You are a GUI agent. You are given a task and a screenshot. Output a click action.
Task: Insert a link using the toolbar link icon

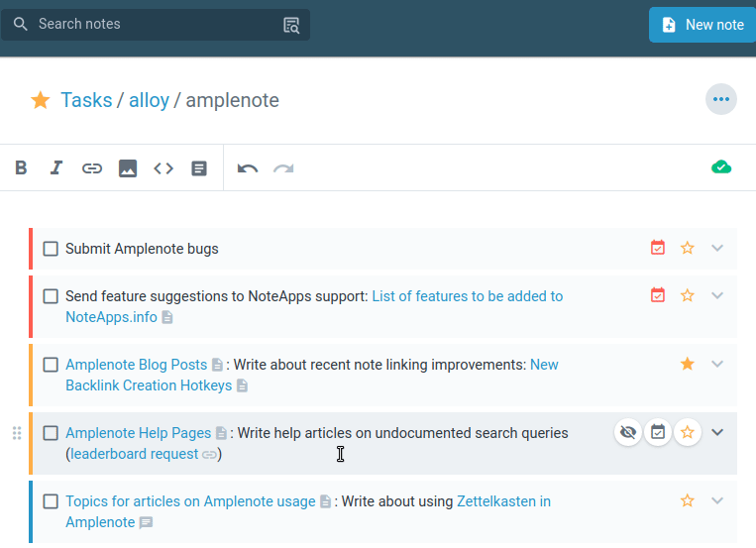[91, 167]
